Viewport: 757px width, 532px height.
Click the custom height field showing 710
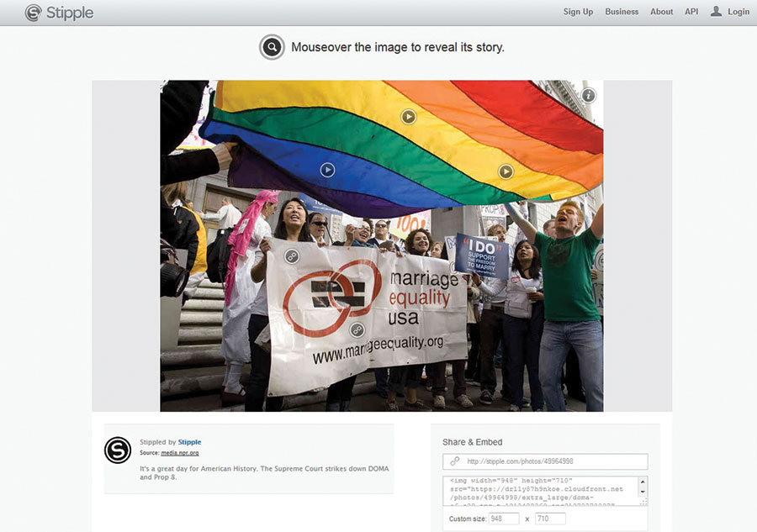click(x=550, y=519)
